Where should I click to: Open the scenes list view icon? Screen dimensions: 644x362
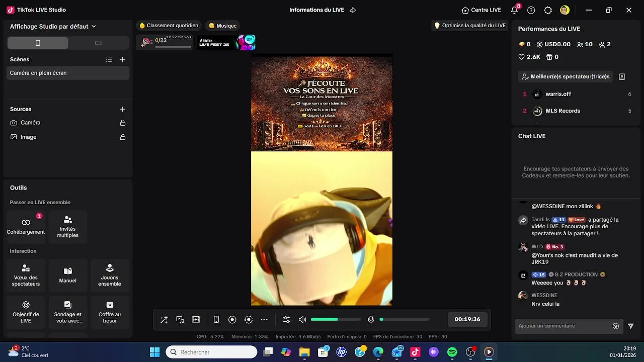(x=109, y=60)
